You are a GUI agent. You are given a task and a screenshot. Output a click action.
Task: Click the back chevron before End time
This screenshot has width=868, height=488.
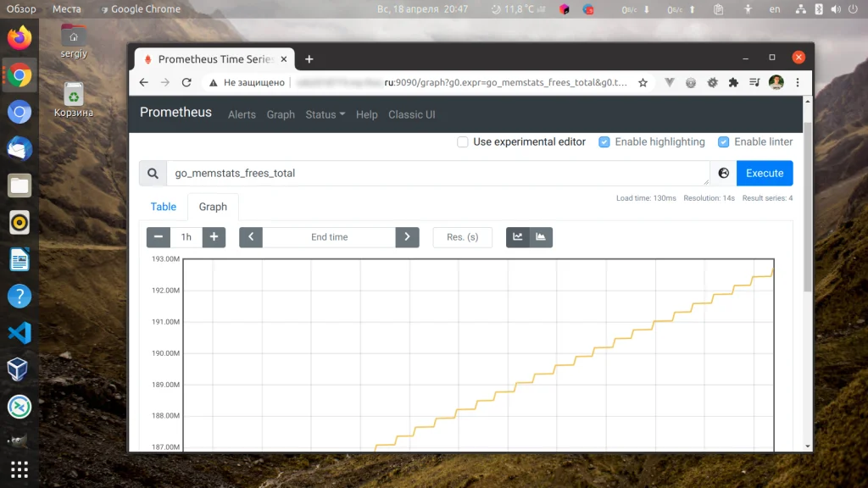pos(250,237)
